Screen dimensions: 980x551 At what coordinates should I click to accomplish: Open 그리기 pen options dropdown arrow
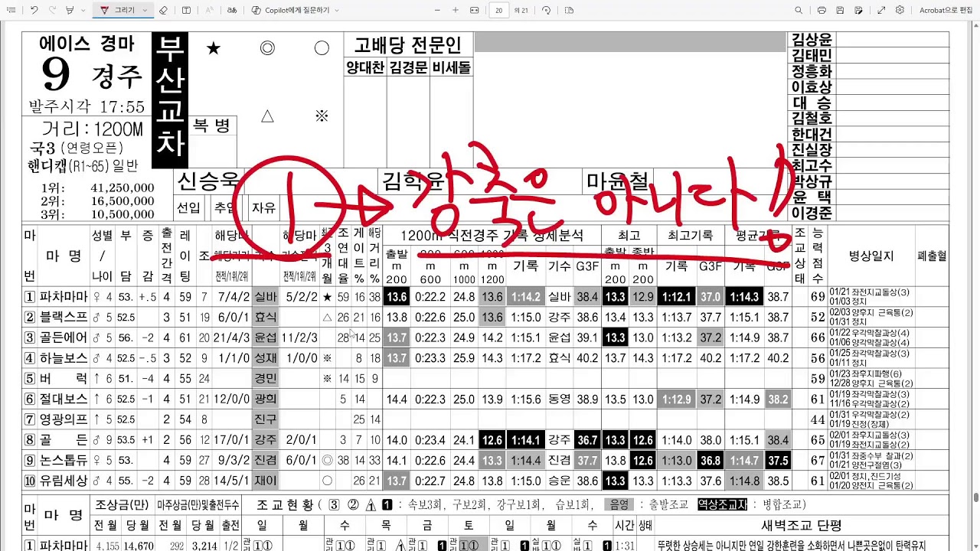(x=144, y=10)
